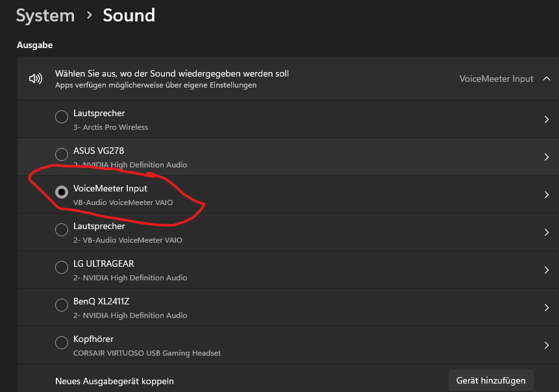Open Kopfhörer CORSAIR headset details chevron

546,345
